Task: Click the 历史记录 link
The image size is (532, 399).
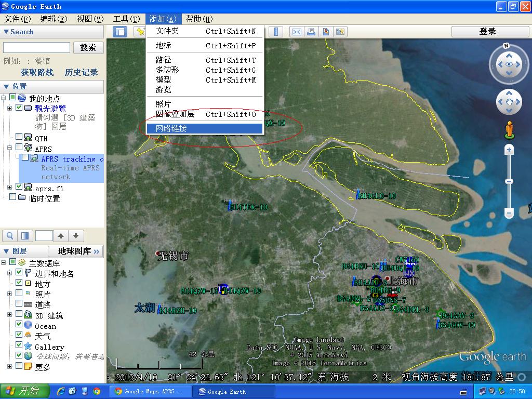Action: (x=81, y=72)
